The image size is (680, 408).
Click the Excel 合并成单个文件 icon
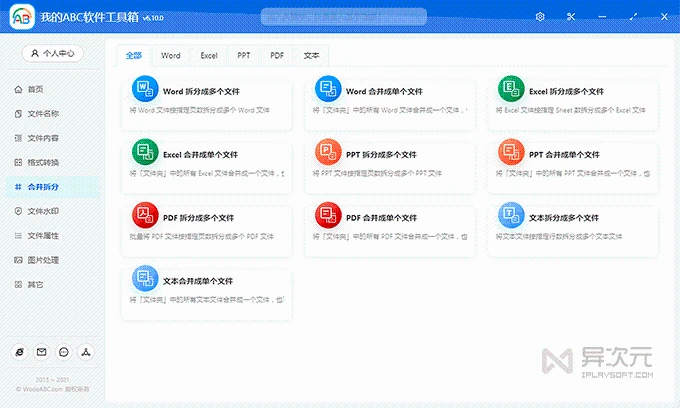tap(145, 152)
